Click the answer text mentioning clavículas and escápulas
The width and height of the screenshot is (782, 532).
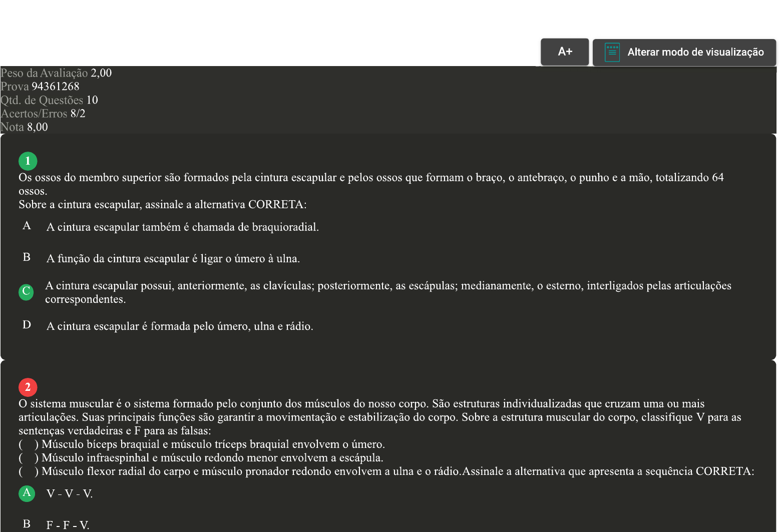click(388, 292)
